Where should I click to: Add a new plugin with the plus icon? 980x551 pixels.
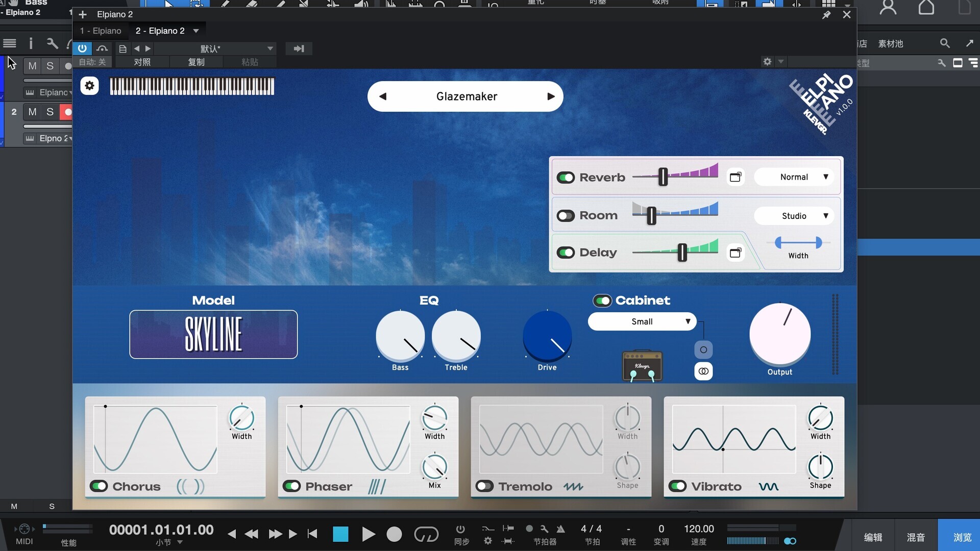pyautogui.click(x=83, y=14)
